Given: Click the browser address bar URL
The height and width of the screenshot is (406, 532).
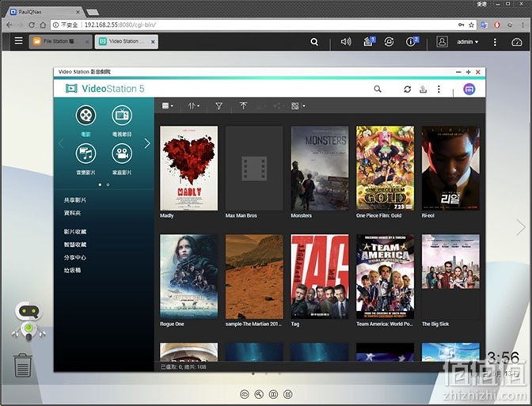Looking at the screenshot, I should [x=120, y=25].
